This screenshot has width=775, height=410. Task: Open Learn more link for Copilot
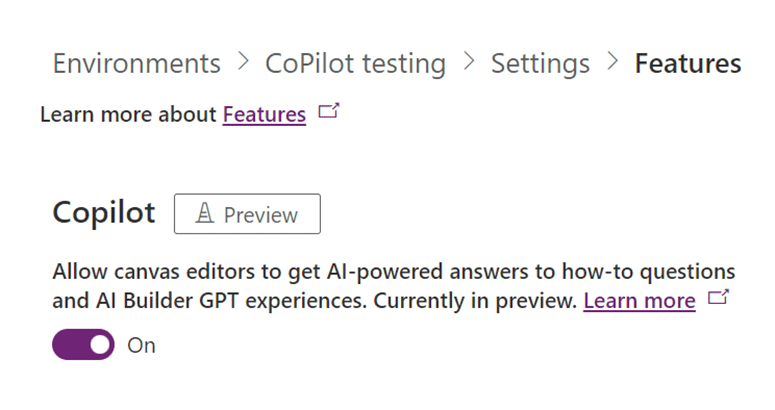[639, 301]
